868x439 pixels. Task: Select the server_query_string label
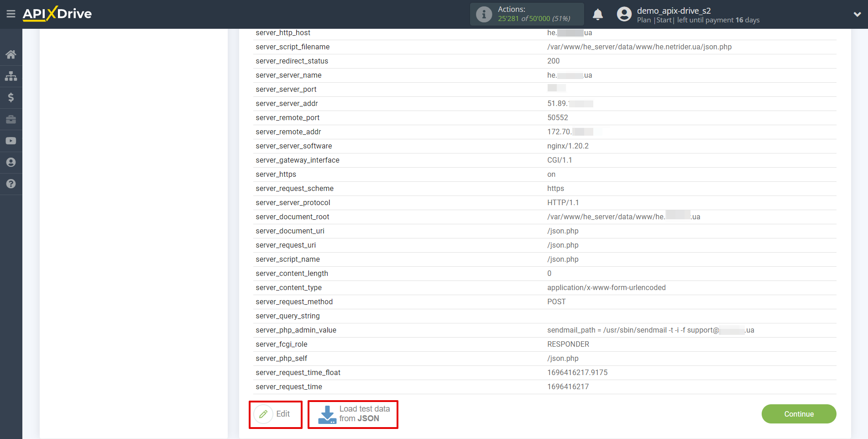click(x=288, y=316)
